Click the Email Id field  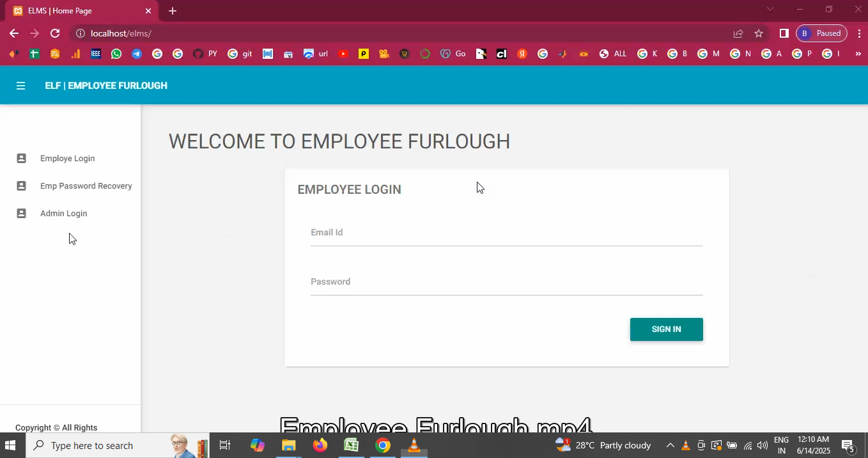(x=506, y=233)
